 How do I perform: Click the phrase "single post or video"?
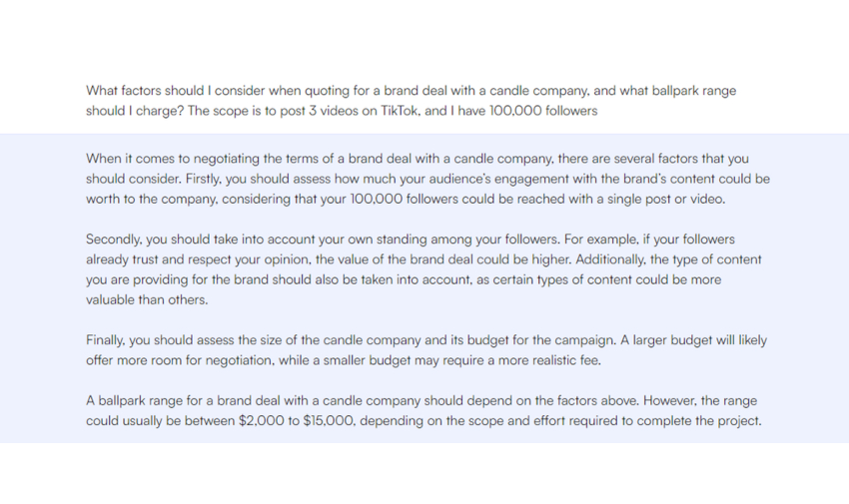point(659,200)
